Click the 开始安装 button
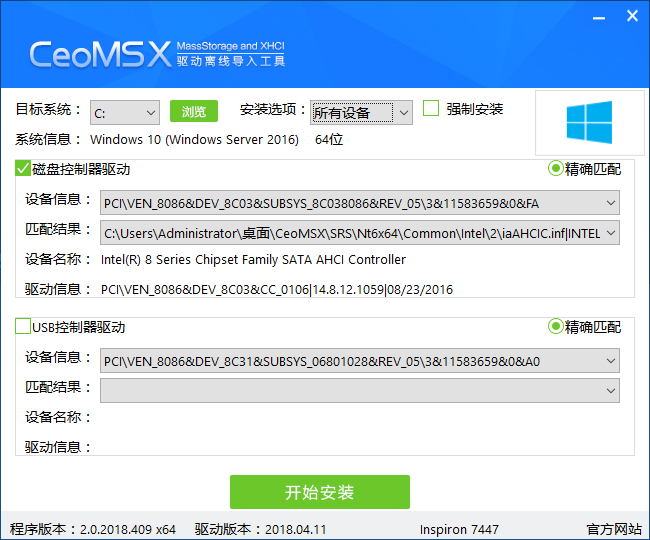 (x=320, y=492)
